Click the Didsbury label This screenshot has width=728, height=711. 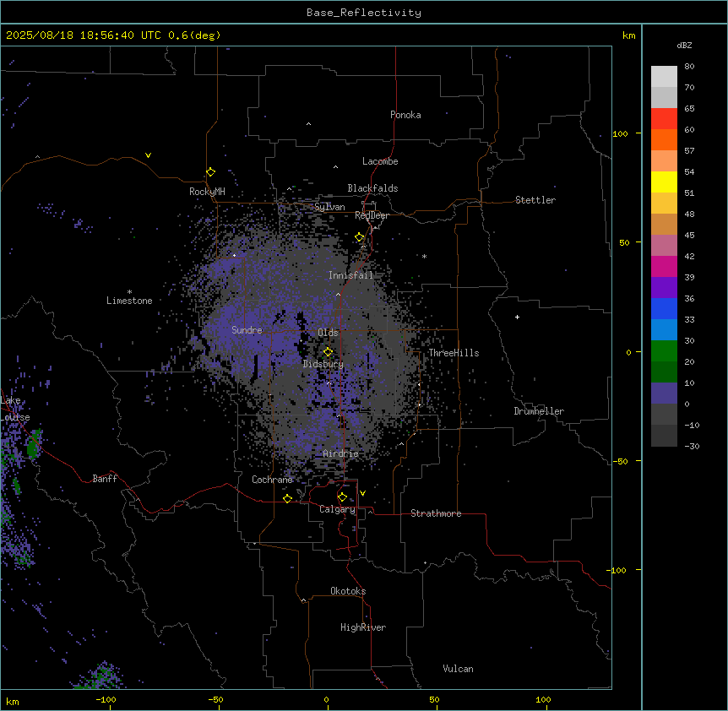click(323, 364)
